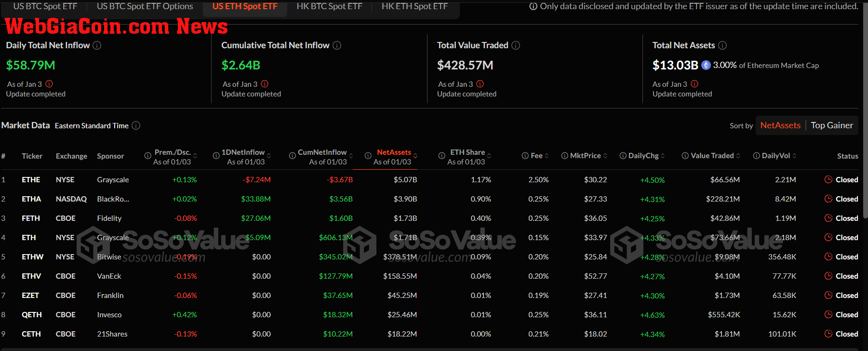Click Invesco sponsor cell
The image size is (868, 351).
click(109, 314)
